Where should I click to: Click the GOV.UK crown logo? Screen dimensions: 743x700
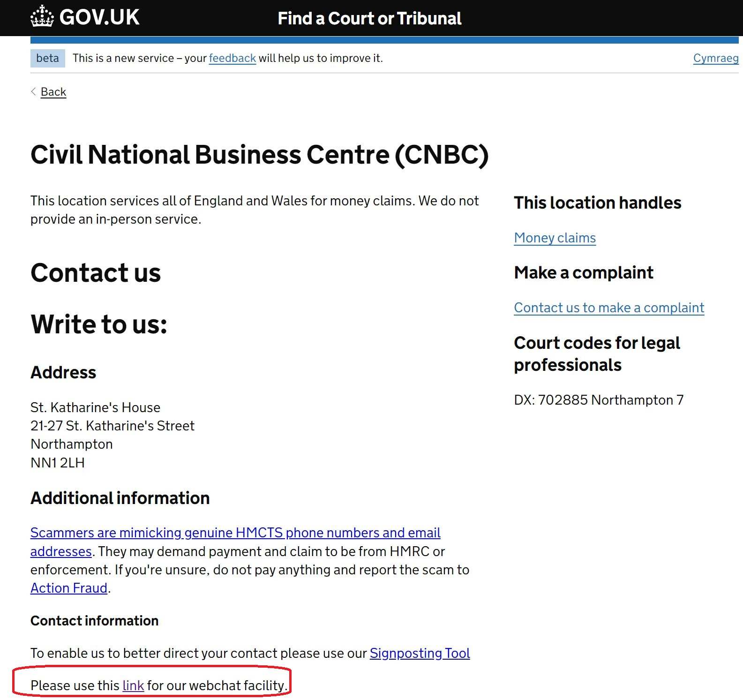42,16
